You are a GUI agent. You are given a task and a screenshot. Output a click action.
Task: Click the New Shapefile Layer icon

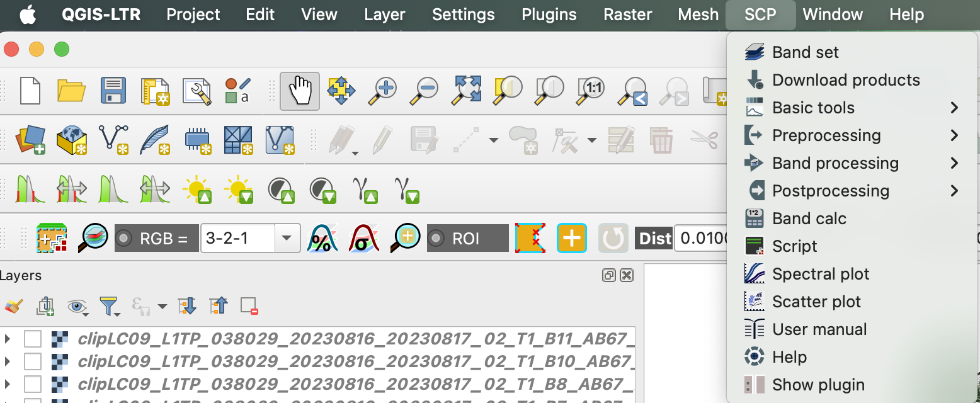(x=113, y=139)
